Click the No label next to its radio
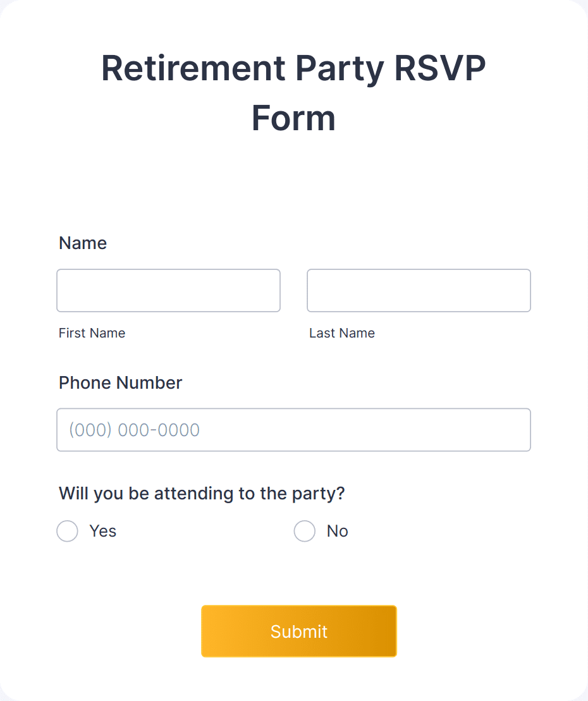588x701 pixels. coord(337,531)
